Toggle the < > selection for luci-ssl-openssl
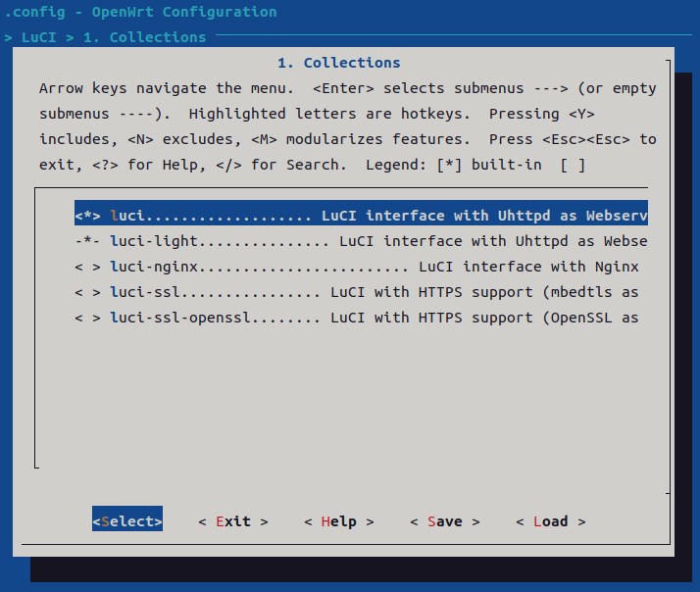The width and height of the screenshot is (700, 592). click(x=87, y=318)
